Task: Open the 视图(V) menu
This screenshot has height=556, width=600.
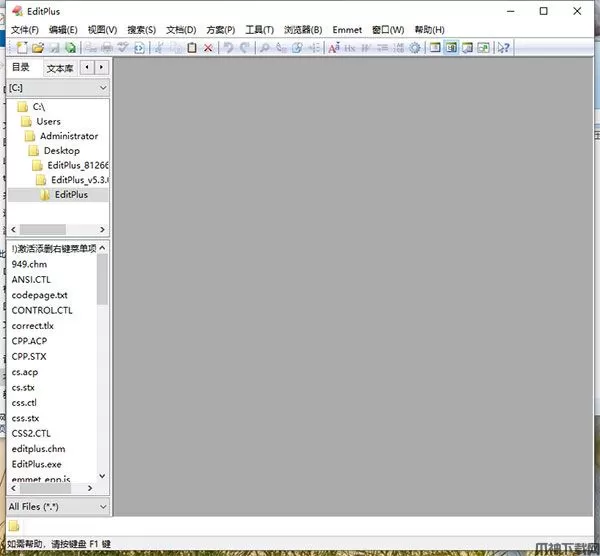Action: [x=103, y=30]
